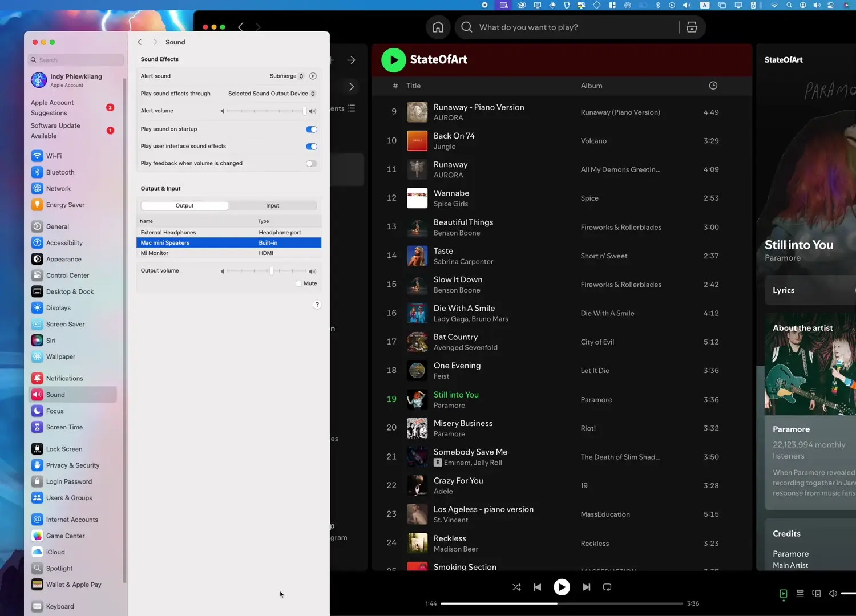Open Displays in the settings sidebar
Screen dimensions: 856x616
tap(58, 308)
